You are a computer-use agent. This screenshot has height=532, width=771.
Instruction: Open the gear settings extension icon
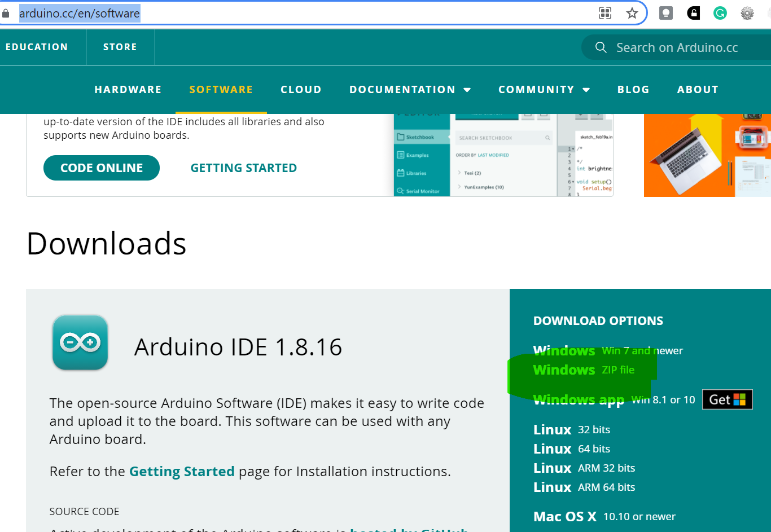(x=747, y=12)
